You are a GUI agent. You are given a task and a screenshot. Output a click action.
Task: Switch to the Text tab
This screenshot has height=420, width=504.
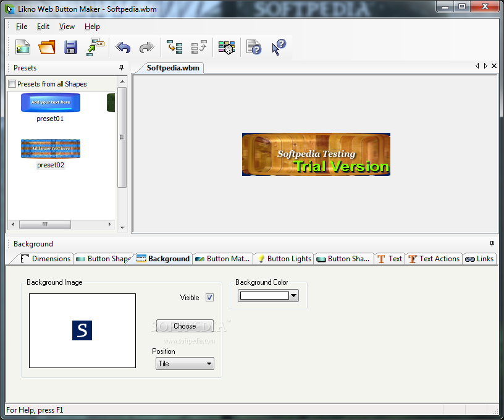pos(390,259)
